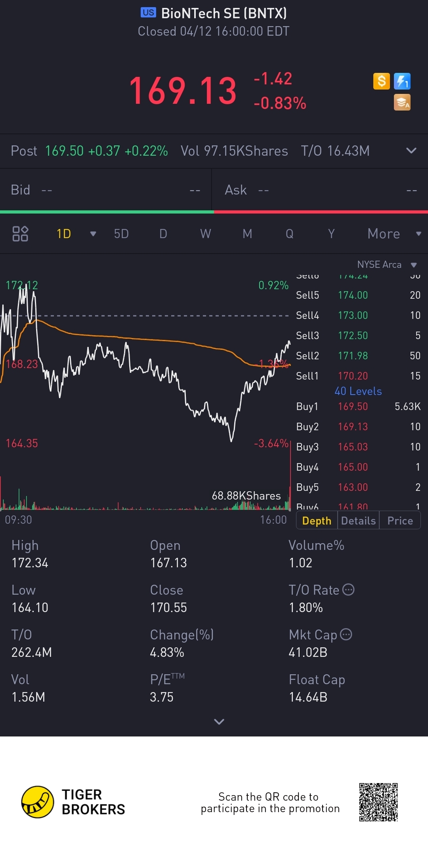The image size is (428, 868).
Task: Switch to the D daily chart
Action: click(x=163, y=234)
